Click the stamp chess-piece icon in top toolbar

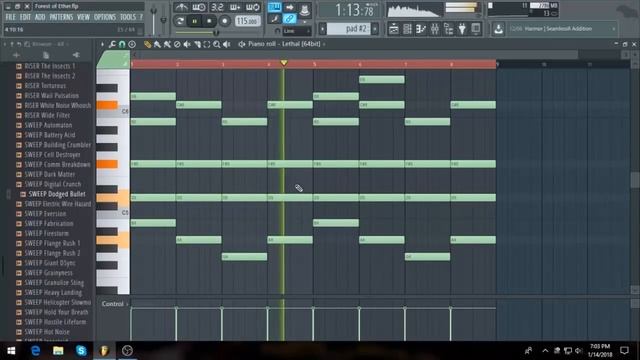pyautogui.click(x=304, y=9)
